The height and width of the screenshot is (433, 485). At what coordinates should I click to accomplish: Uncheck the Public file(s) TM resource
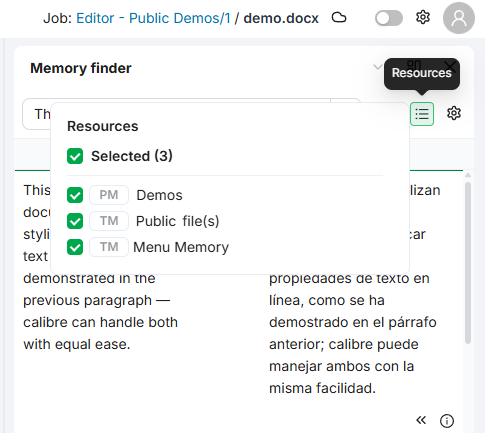pos(75,221)
